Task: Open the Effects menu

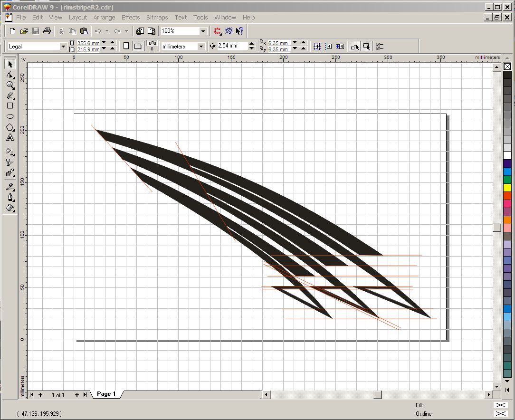Action: pyautogui.click(x=130, y=18)
